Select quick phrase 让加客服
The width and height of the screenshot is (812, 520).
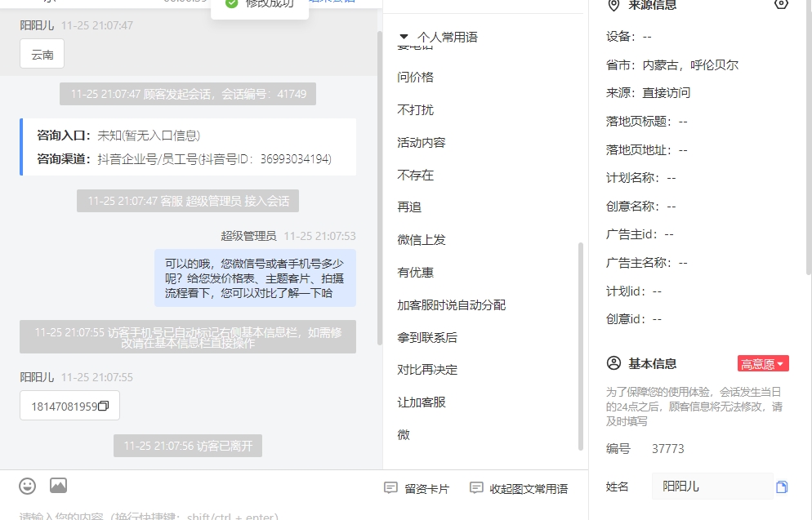(421, 402)
